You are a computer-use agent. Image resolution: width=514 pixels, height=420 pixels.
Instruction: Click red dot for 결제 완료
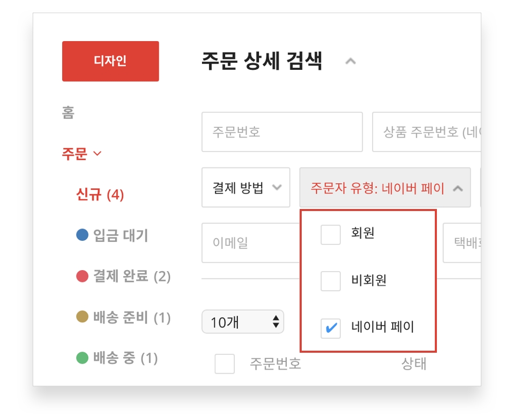82,277
